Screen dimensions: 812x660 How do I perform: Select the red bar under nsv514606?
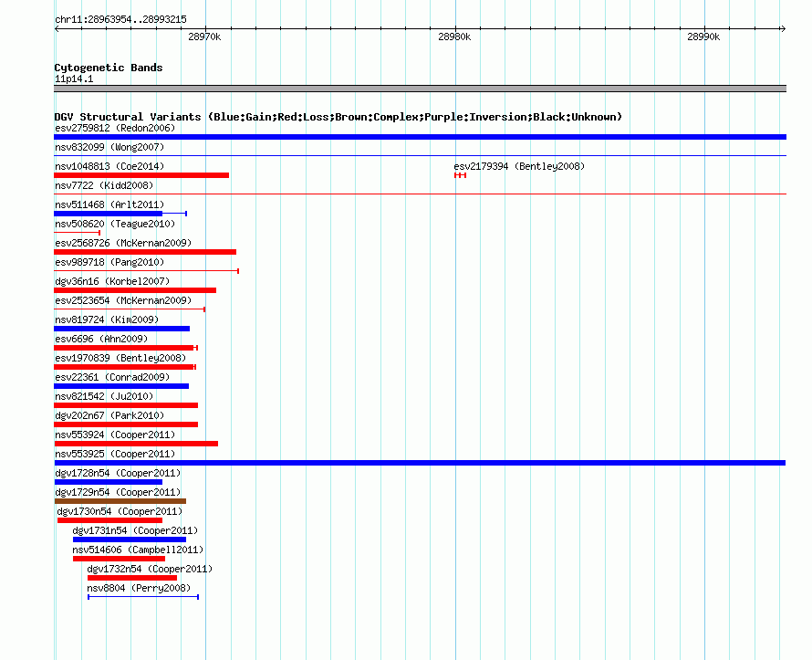click(x=120, y=559)
